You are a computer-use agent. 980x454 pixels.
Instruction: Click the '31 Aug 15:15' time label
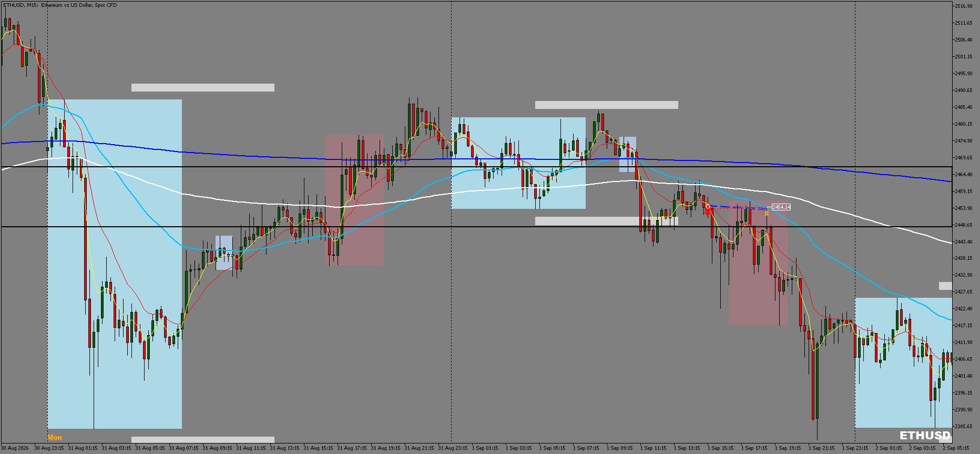(318, 448)
